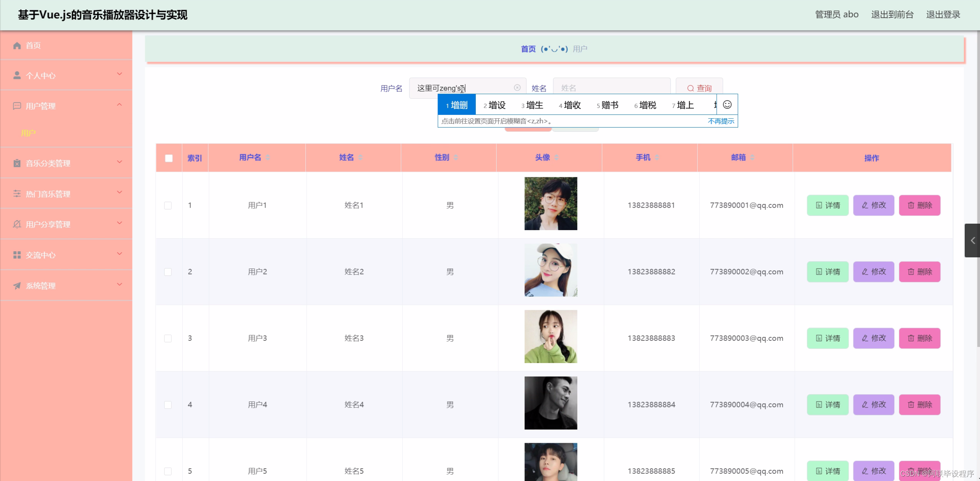Image resolution: width=980 pixels, height=481 pixels.
Task: Click 不再提示 in the IME tip
Action: (721, 121)
